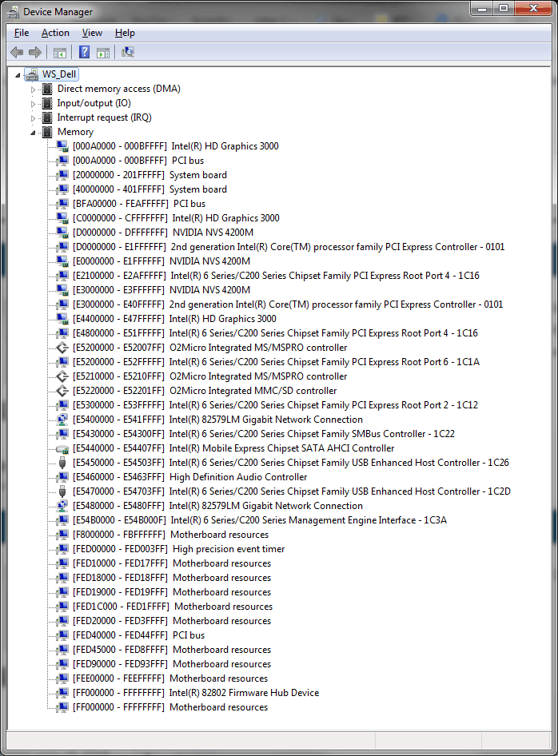
Task: Expand Direct memory access (DMA) node
Action: 34,89
